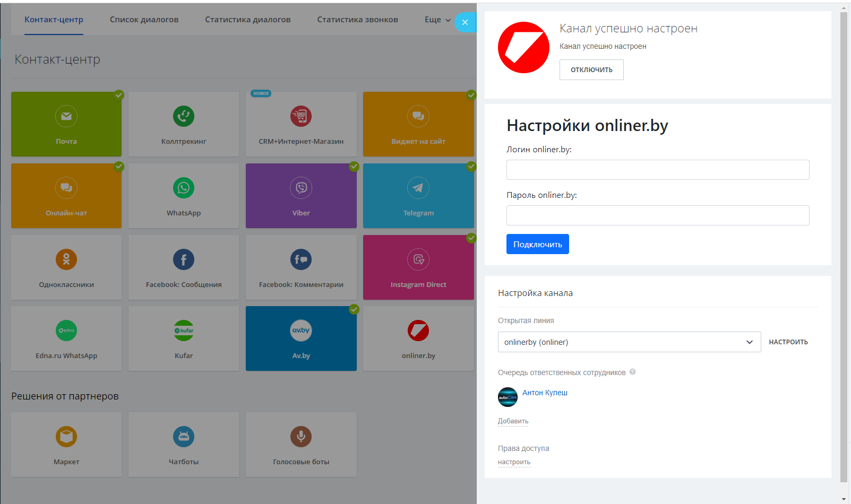Select the onliner.by channel tile
This screenshot has width=851, height=504.
pos(418,338)
